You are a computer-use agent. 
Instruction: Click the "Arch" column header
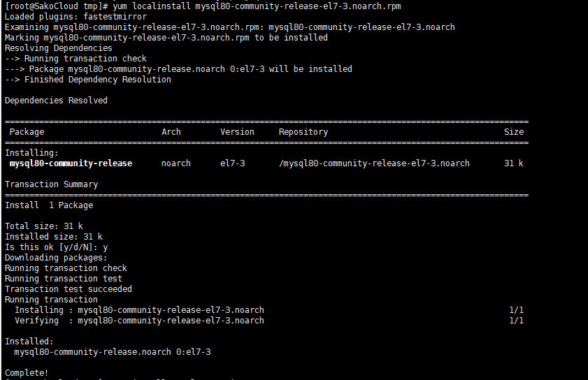point(171,132)
